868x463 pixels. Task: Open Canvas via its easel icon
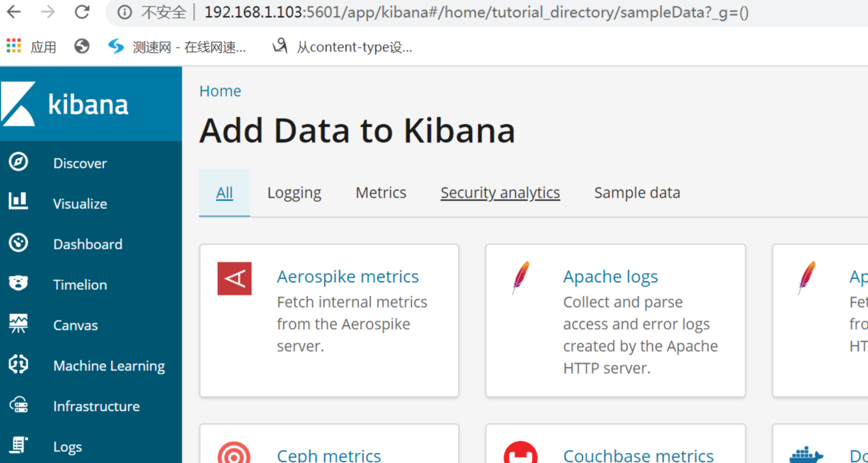(x=19, y=324)
